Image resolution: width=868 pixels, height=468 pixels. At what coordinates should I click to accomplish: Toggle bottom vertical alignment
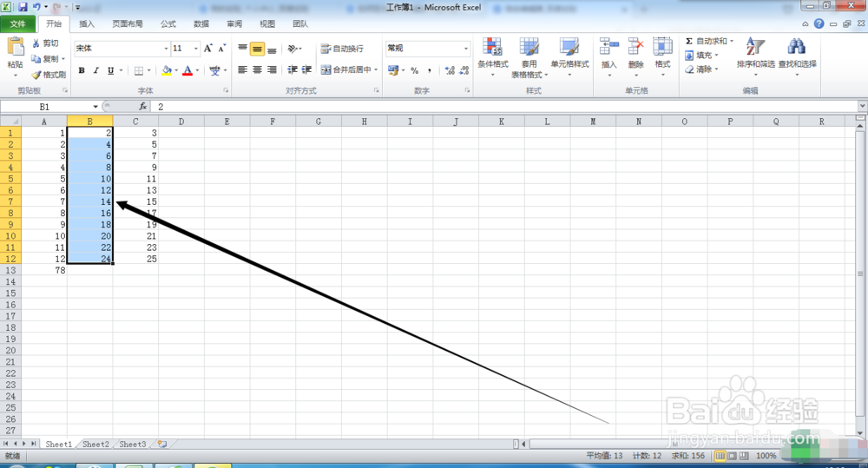tap(272, 49)
